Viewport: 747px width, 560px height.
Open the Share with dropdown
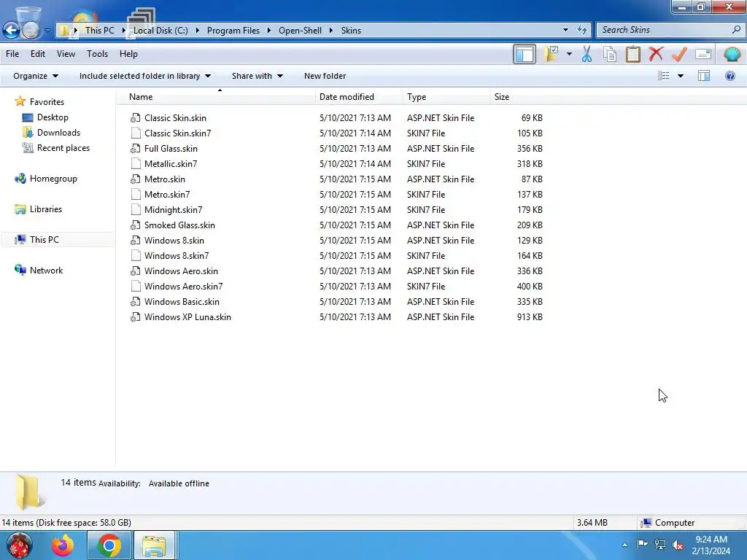click(x=258, y=76)
